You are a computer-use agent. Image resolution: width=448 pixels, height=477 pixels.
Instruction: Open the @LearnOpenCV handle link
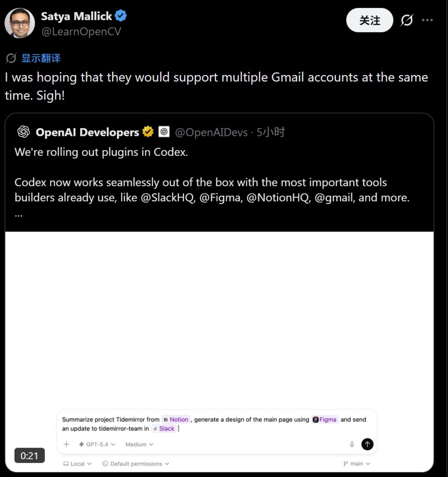(81, 32)
